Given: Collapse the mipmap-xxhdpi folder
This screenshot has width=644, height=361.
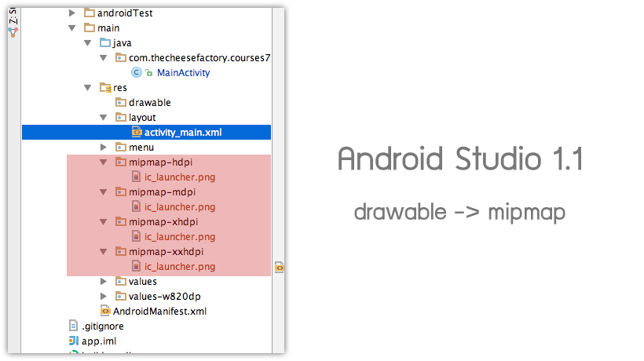Looking at the screenshot, I should click(x=104, y=252).
